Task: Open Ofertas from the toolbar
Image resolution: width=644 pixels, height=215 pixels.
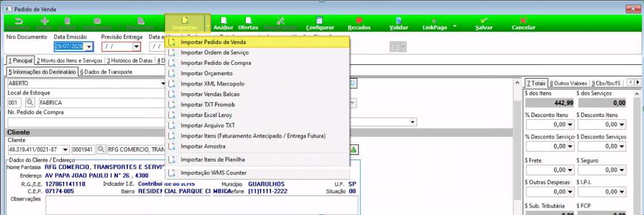Action: click(248, 24)
